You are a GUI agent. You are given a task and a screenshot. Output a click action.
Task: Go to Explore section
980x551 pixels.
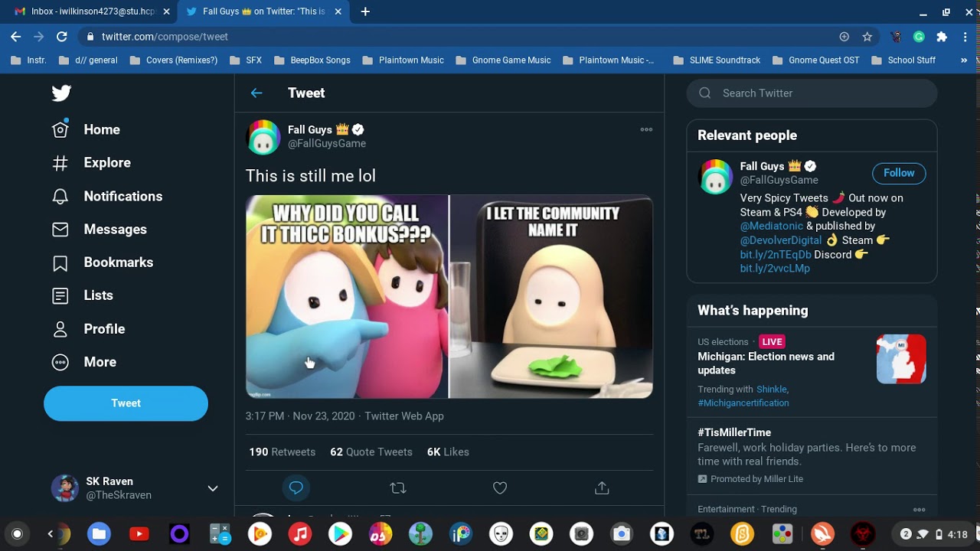point(90,163)
